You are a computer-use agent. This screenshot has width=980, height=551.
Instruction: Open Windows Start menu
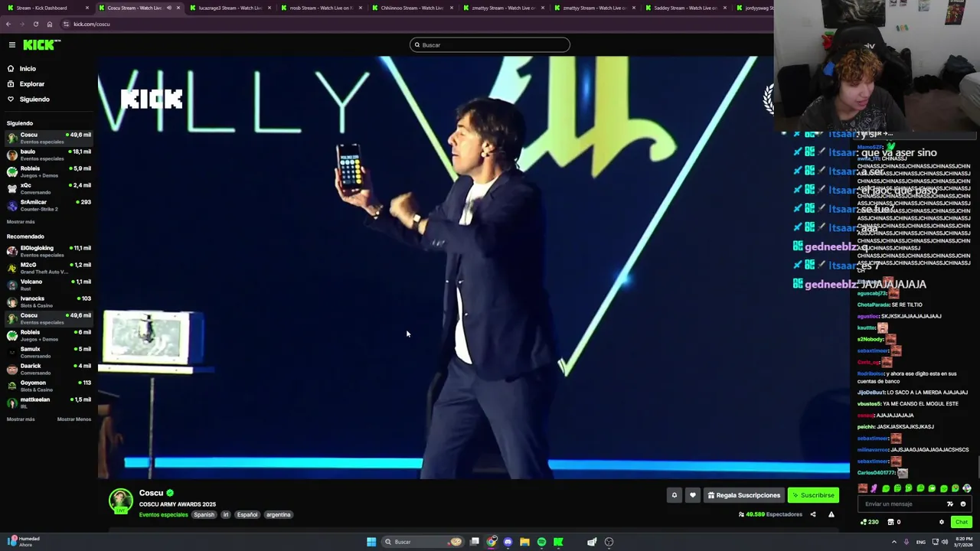(371, 542)
